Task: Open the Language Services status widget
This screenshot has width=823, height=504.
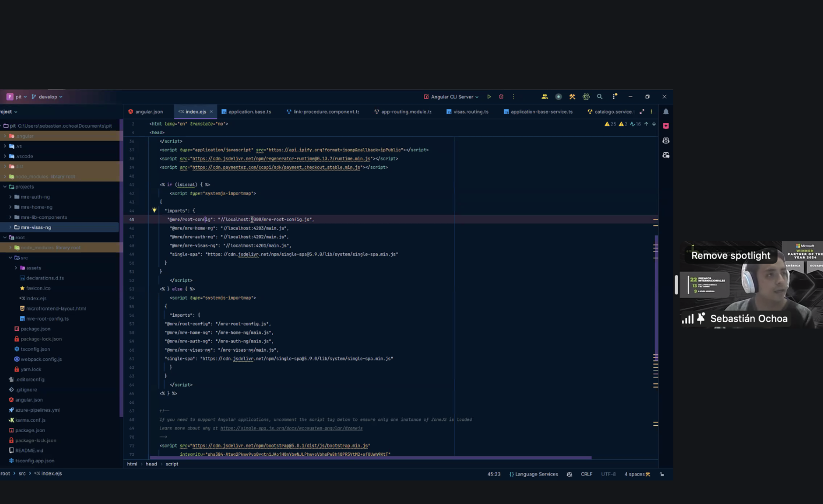Action: tap(533, 474)
